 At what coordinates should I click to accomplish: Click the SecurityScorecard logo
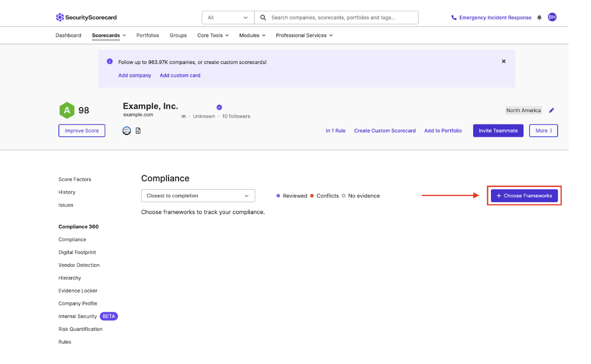click(86, 17)
